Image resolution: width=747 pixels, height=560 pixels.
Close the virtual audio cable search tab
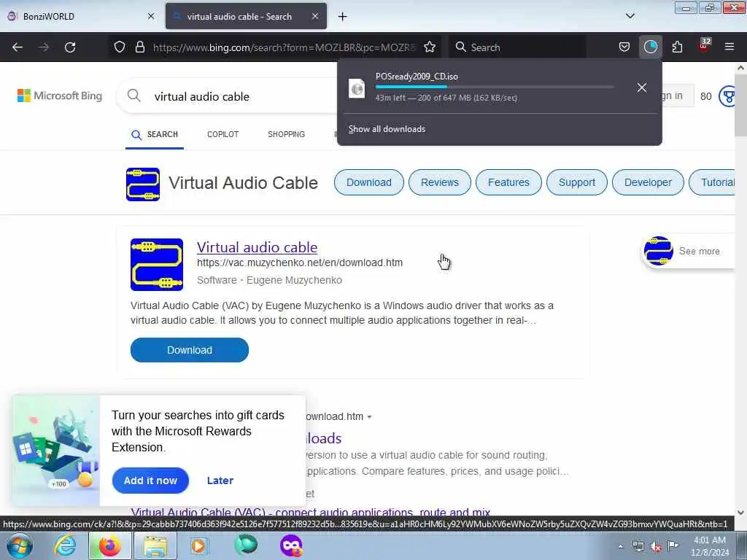tap(315, 16)
